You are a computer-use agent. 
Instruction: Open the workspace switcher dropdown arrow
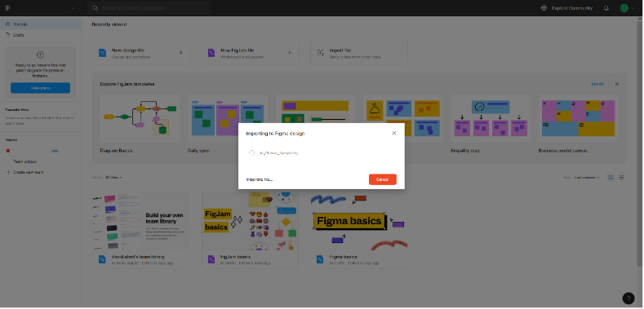[x=73, y=8]
